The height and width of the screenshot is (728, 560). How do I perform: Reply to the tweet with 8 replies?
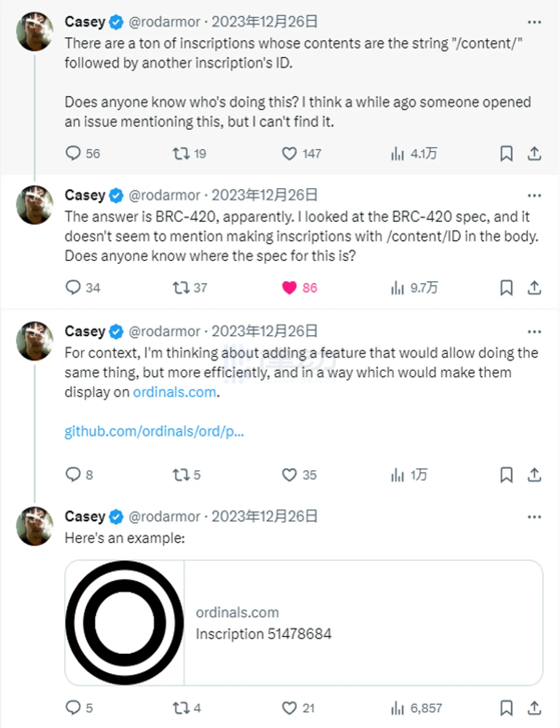73,474
